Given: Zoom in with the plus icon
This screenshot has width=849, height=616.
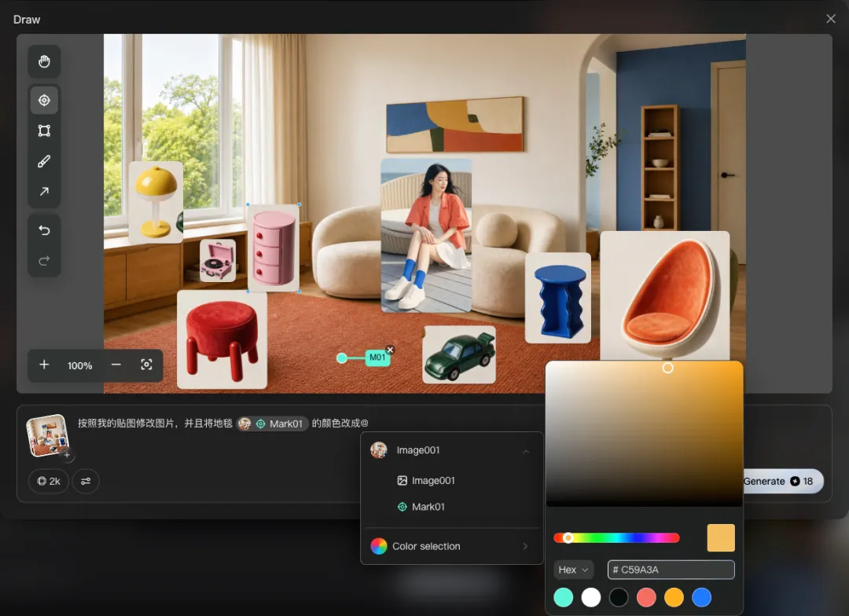Looking at the screenshot, I should pos(44,365).
